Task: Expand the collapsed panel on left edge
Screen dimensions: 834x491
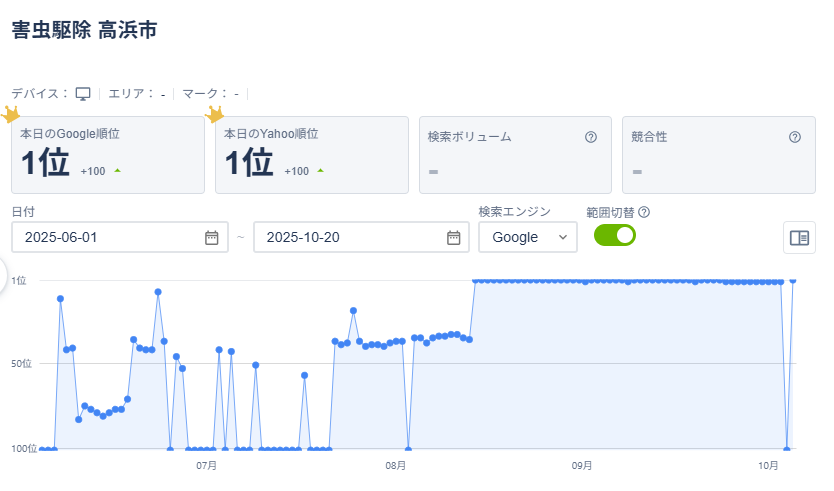Action: tap(5, 276)
